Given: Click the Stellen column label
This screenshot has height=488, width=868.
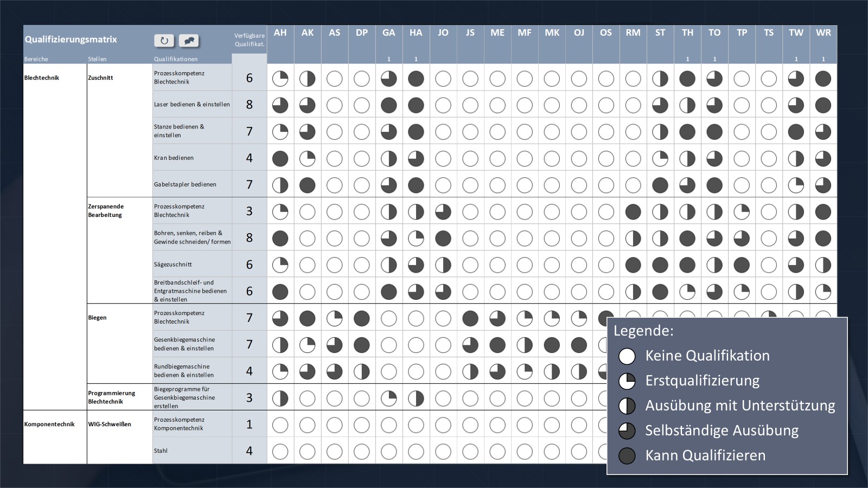Looking at the screenshot, I should click(97, 59).
